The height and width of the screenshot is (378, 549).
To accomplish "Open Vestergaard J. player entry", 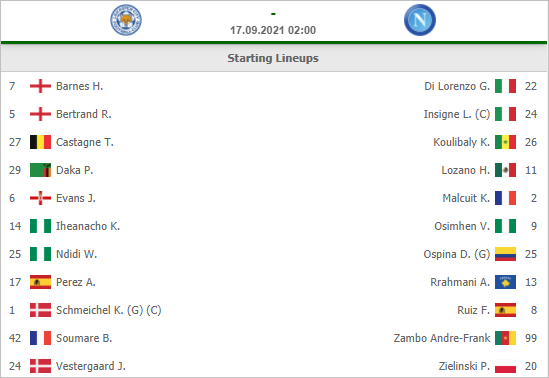I will point(91,366).
